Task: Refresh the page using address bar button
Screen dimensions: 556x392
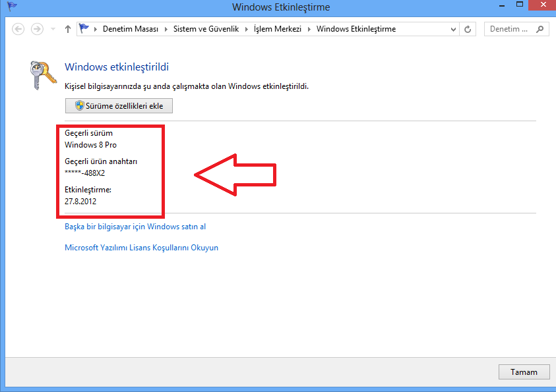Action: 468,29
